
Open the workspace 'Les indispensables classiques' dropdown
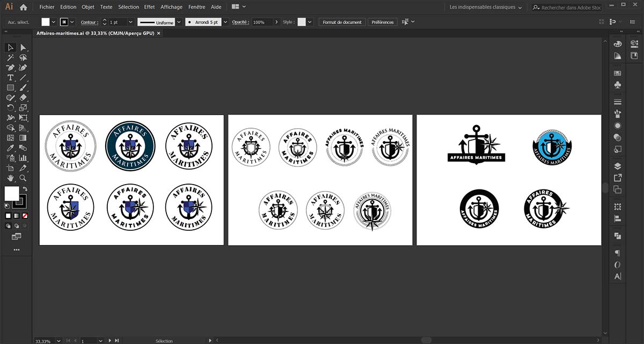coord(486,8)
